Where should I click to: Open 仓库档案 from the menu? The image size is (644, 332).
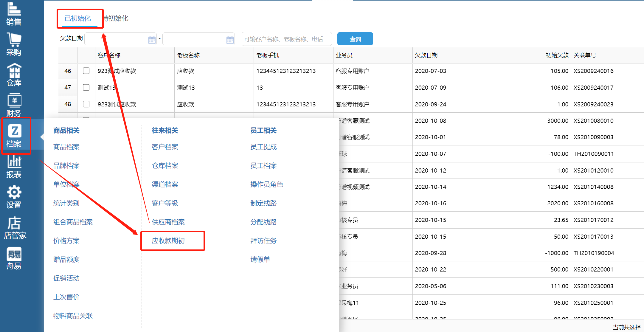point(165,166)
